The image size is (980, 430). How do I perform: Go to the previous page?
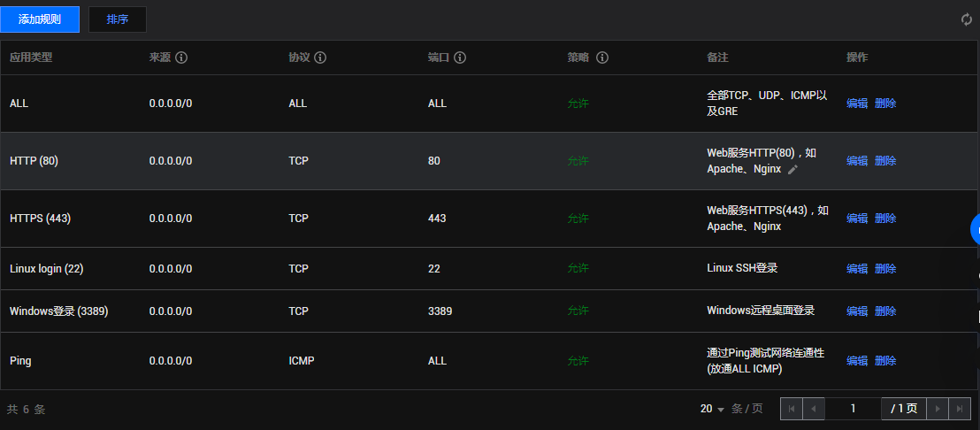[814, 409]
